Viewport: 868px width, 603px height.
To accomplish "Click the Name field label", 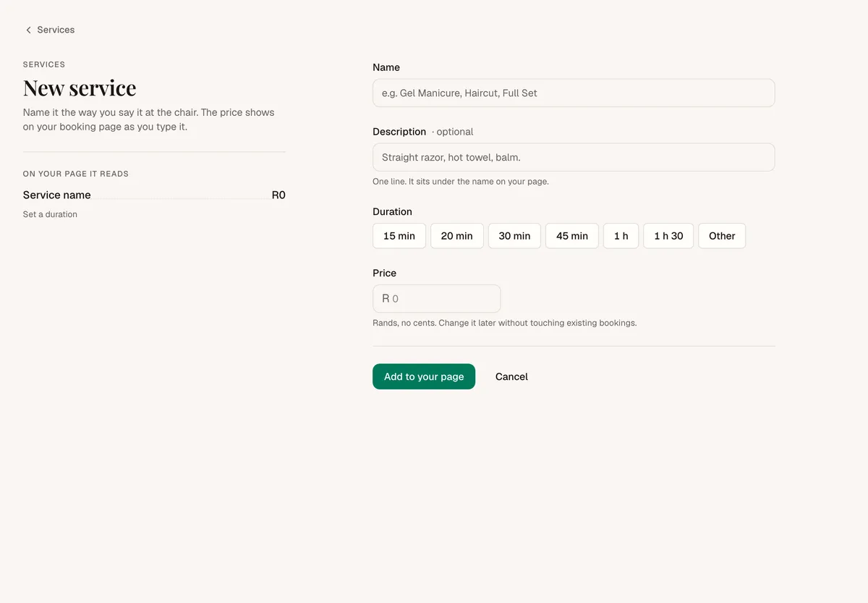I will coord(386,67).
